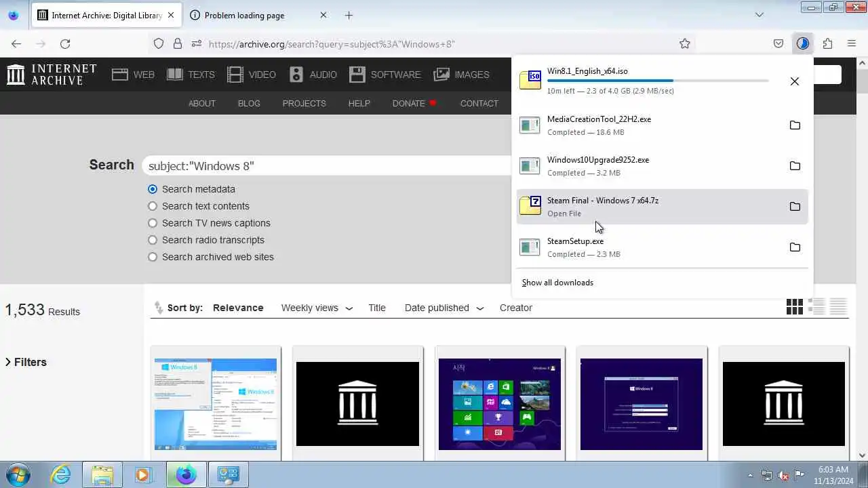Open Windows Media Player taskbar icon
This screenshot has width=868, height=488.
point(142,474)
